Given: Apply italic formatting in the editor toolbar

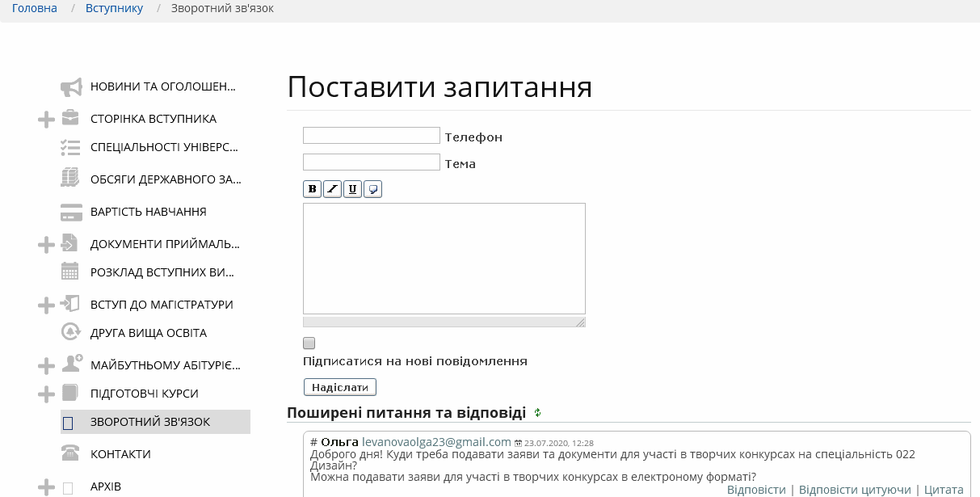Looking at the screenshot, I should (x=332, y=188).
